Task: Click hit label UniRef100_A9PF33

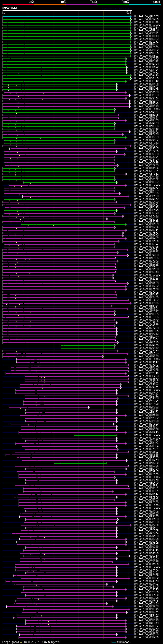Action: [146, 95]
